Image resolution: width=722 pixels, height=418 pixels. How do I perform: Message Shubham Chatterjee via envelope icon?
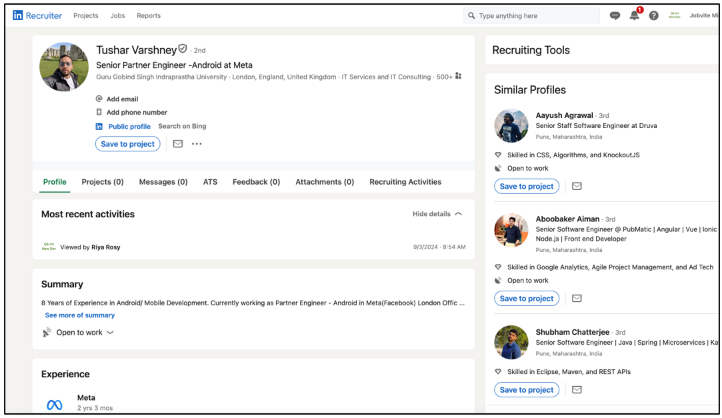(x=577, y=390)
